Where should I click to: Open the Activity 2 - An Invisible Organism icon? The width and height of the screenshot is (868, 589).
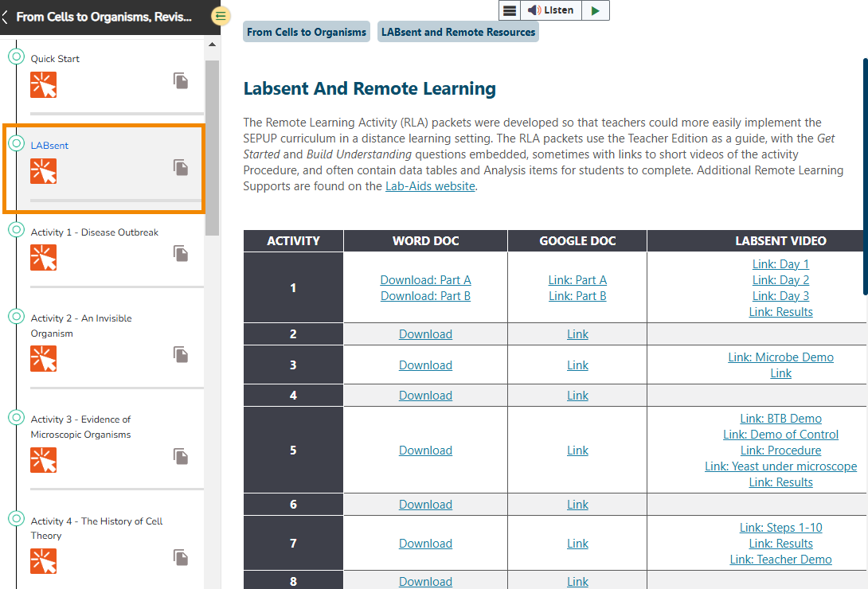pyautogui.click(x=43, y=358)
